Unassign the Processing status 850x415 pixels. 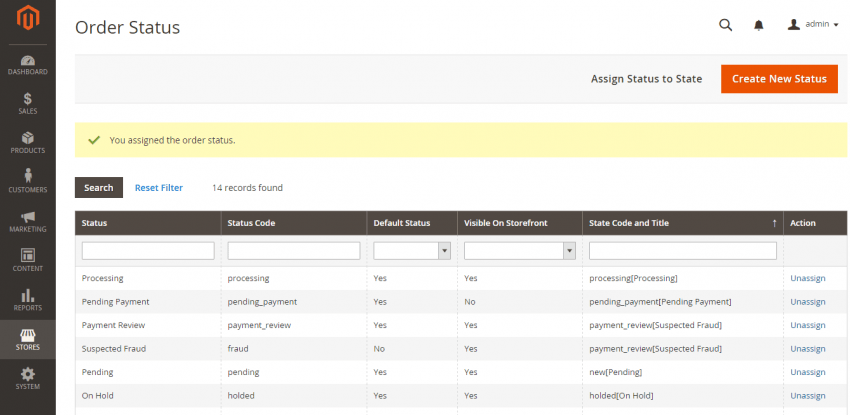(x=808, y=278)
